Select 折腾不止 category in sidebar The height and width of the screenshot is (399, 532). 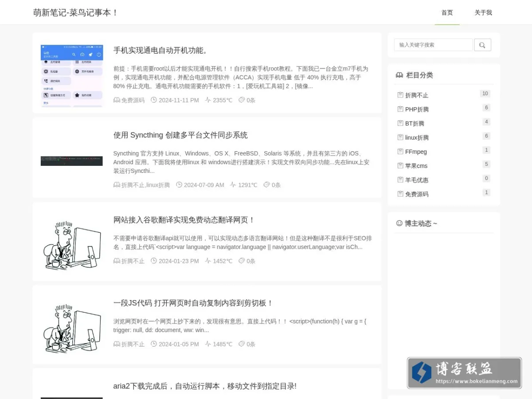417,95
